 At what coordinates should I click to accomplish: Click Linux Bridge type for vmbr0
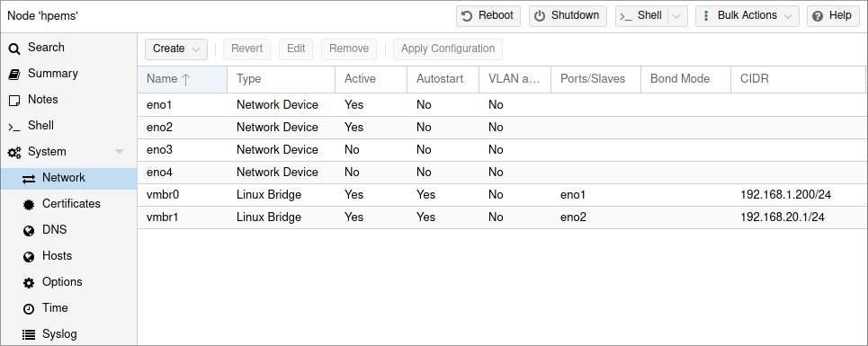click(x=268, y=195)
